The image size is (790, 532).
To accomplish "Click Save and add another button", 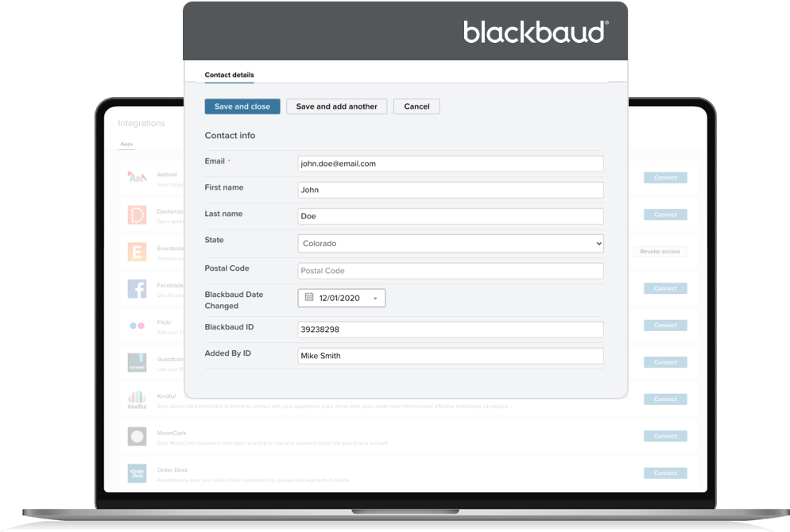I will (336, 106).
